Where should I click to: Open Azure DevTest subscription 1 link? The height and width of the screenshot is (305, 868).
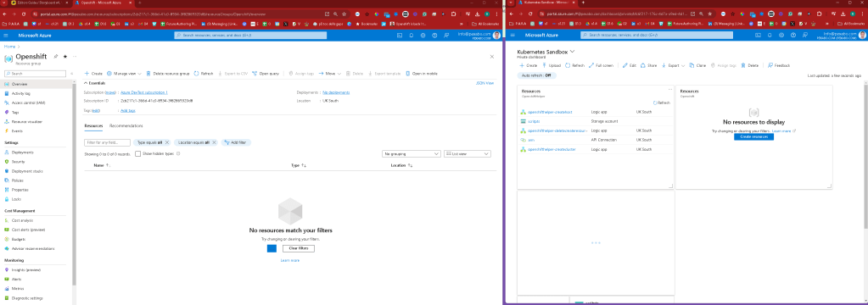click(x=144, y=92)
